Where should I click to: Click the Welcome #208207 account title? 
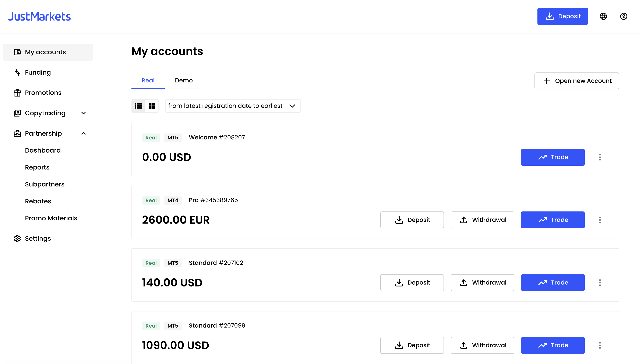coord(217,138)
